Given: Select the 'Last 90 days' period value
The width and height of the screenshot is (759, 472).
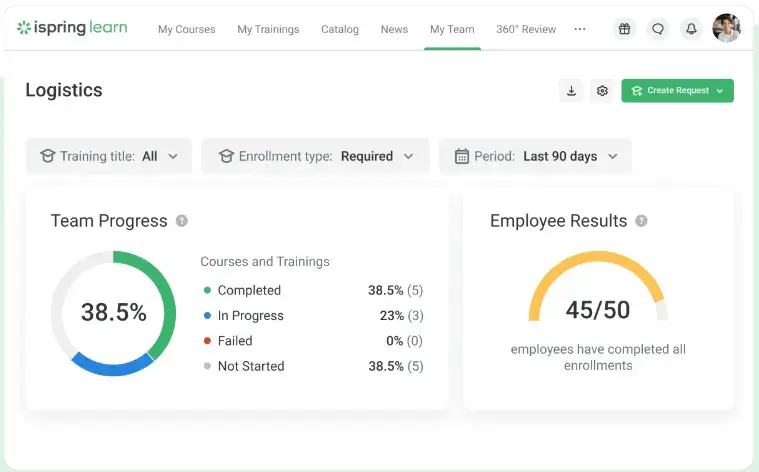Looking at the screenshot, I should point(560,156).
